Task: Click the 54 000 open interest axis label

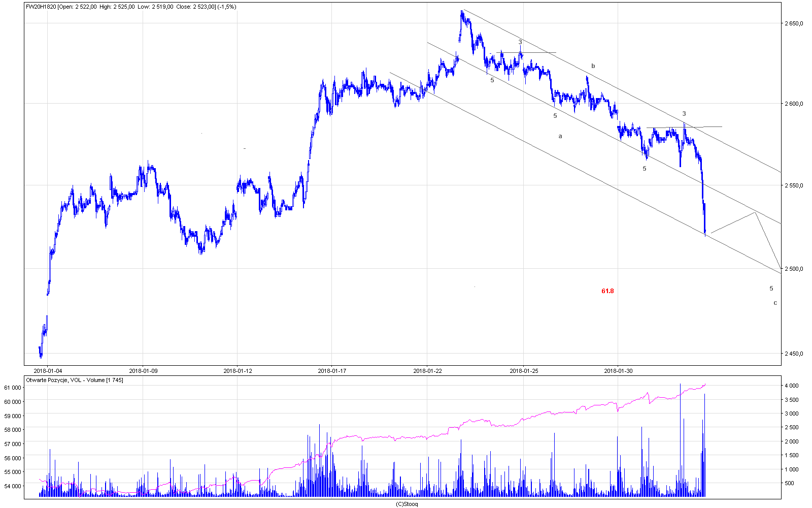Action: pos(13,486)
